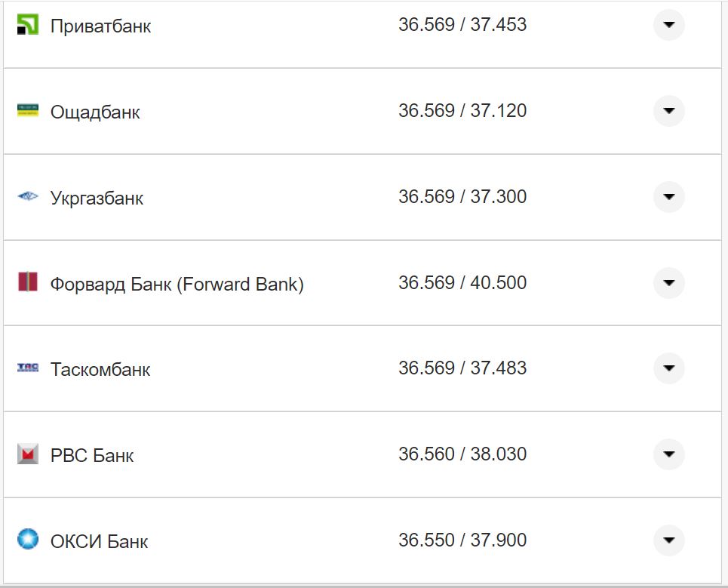Click the ОКСИ Банк name text
Viewport: 728px width, 588px height.
pos(99,541)
